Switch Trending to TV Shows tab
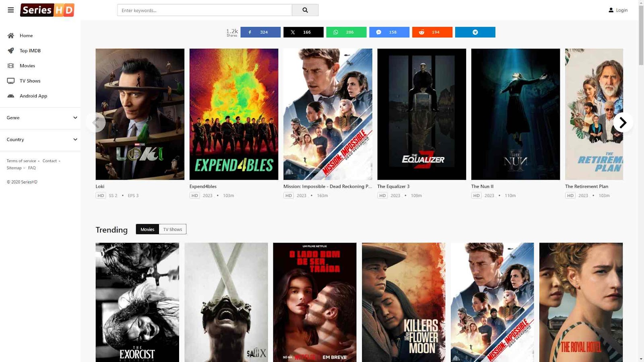The width and height of the screenshot is (644, 362). tap(173, 229)
